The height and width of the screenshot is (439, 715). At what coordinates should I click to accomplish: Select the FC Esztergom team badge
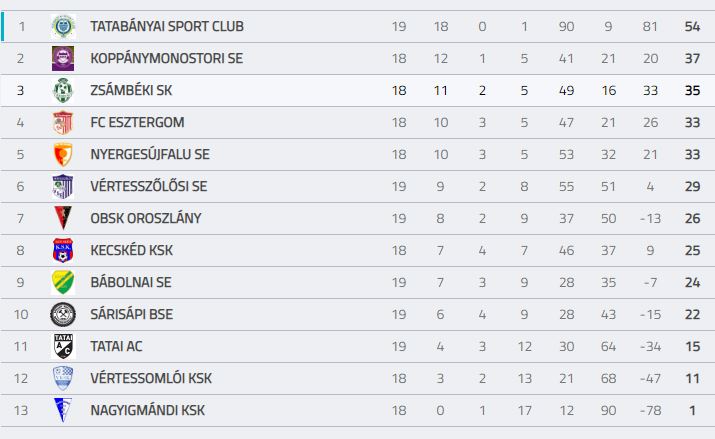click(x=63, y=122)
